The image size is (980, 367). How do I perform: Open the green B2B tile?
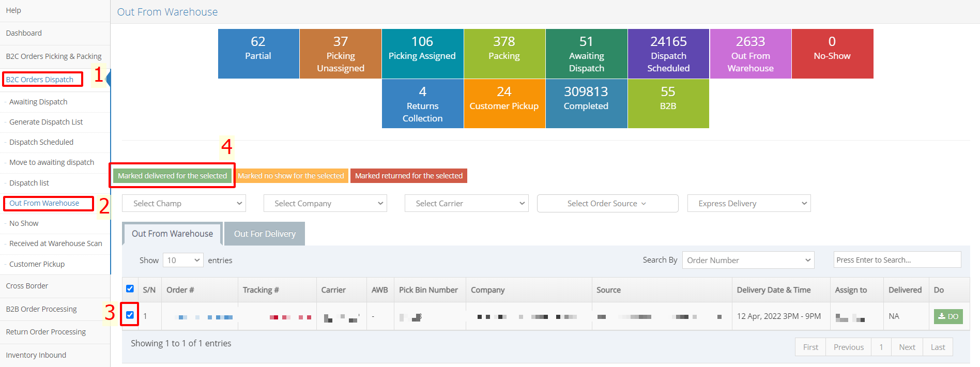pyautogui.click(x=668, y=103)
